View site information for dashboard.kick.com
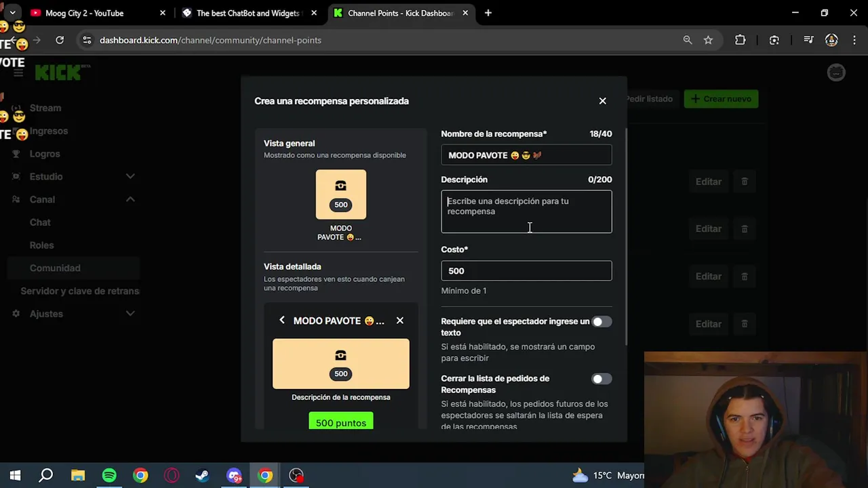 click(x=87, y=40)
